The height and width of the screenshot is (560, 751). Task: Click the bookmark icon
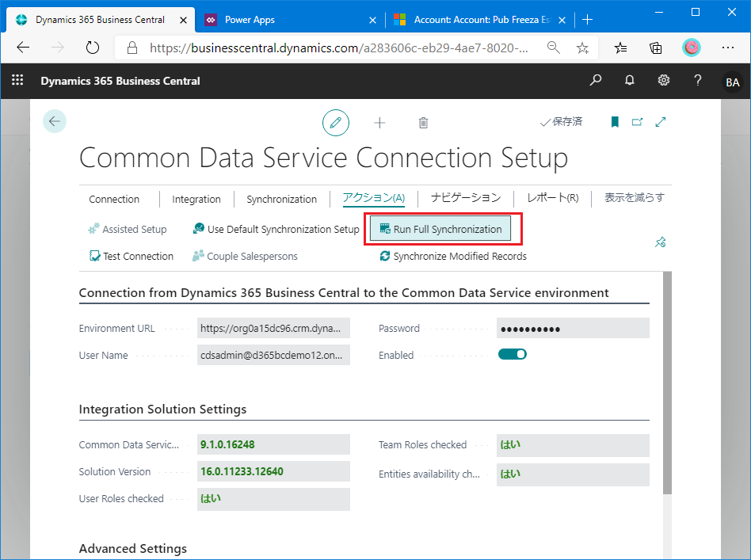click(x=615, y=122)
